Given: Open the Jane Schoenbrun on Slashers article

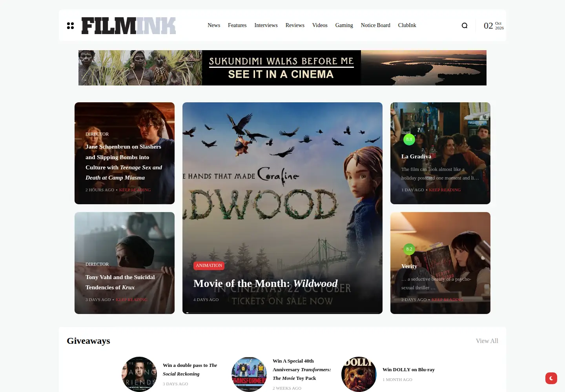Looking at the screenshot, I should pyautogui.click(x=124, y=162).
